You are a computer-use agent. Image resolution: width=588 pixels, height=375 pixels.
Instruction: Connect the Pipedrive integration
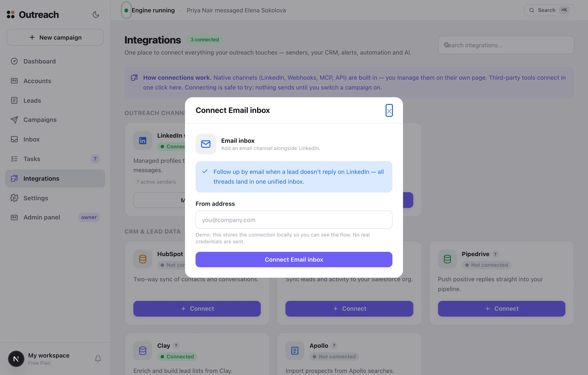[502, 309]
